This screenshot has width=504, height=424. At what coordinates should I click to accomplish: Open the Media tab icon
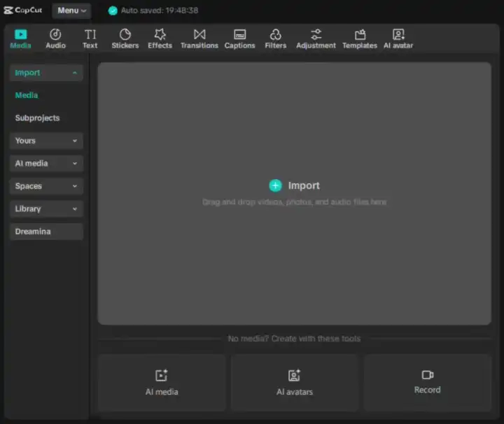pyautogui.click(x=20, y=34)
